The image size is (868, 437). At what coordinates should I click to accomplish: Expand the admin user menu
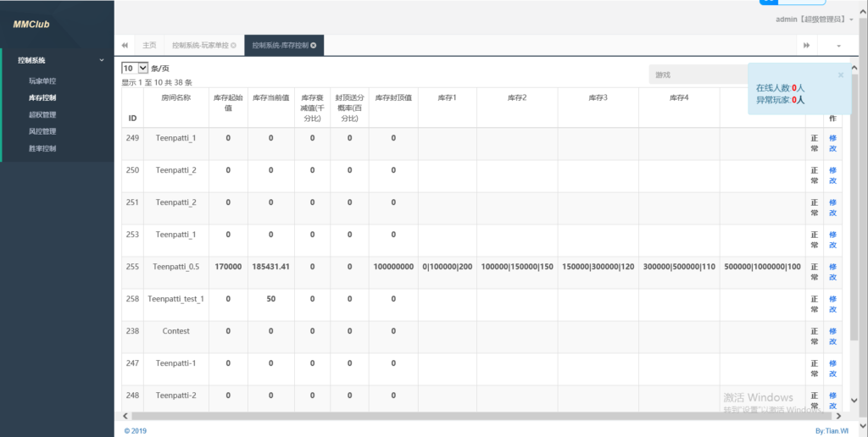815,19
